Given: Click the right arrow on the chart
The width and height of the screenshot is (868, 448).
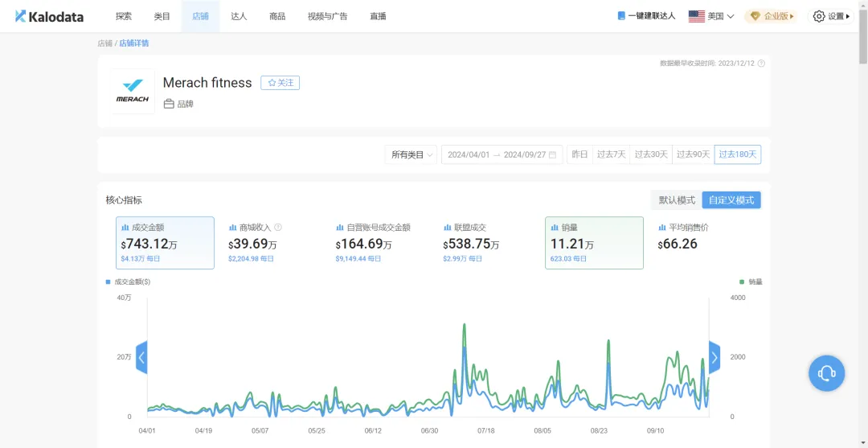Looking at the screenshot, I should [x=714, y=357].
